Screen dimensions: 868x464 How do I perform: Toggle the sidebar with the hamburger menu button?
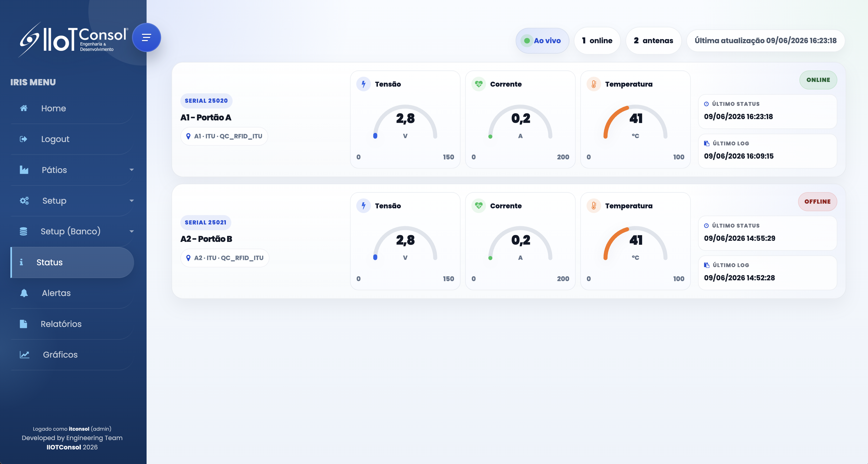146,37
